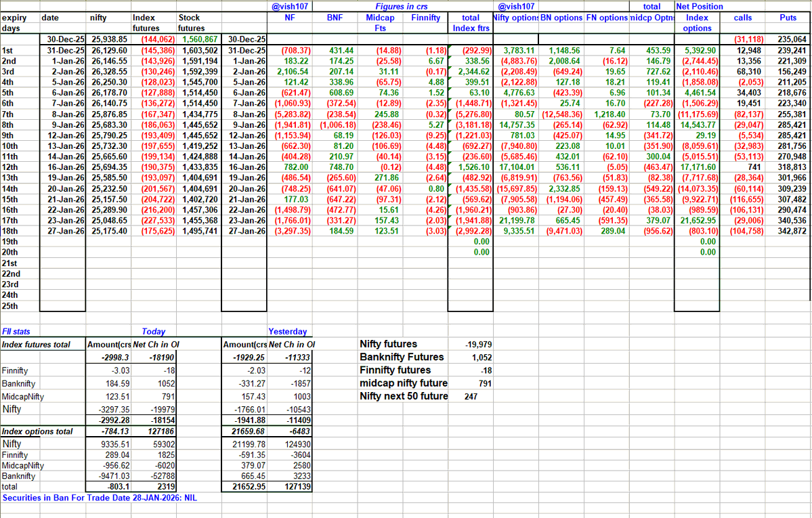Select the 'Nifty futures' summary label
Screen dimensions: 812x518
[389, 344]
